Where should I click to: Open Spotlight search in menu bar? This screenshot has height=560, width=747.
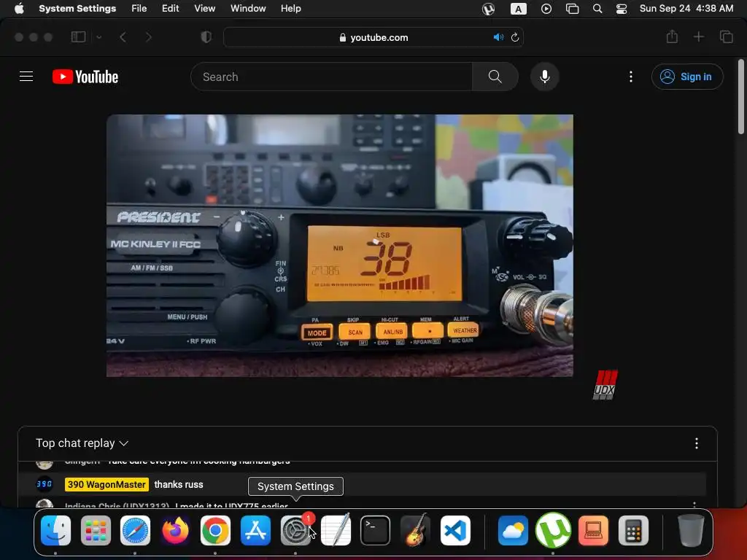point(597,9)
